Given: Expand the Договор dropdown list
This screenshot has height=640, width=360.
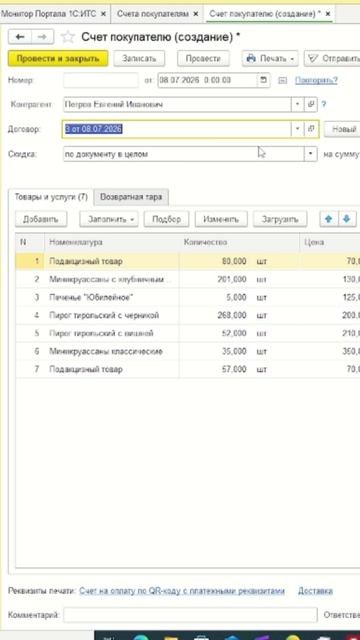Looking at the screenshot, I should pos(297,129).
